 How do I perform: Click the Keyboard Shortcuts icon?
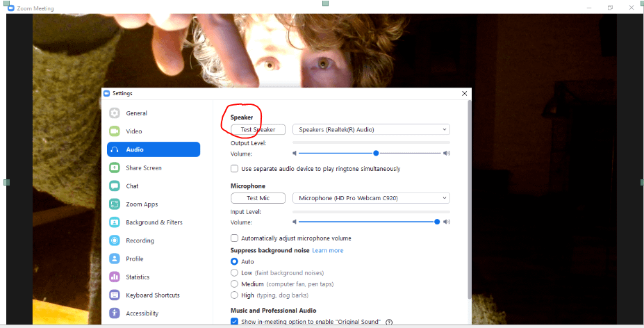click(114, 295)
